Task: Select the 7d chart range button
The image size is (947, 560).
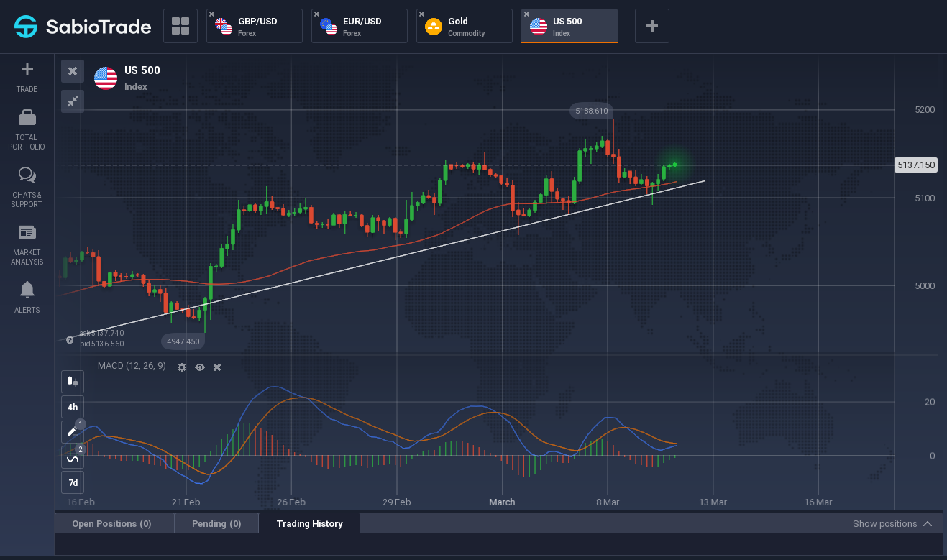Action: [72, 482]
